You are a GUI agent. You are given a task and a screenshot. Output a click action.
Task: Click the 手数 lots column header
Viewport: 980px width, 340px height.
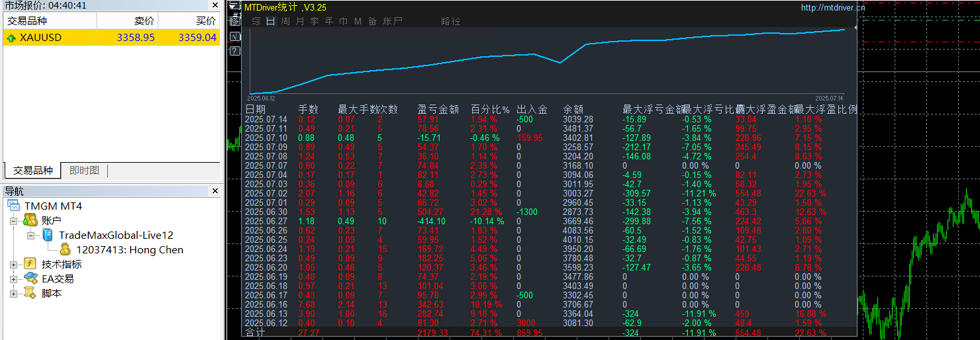tap(309, 109)
